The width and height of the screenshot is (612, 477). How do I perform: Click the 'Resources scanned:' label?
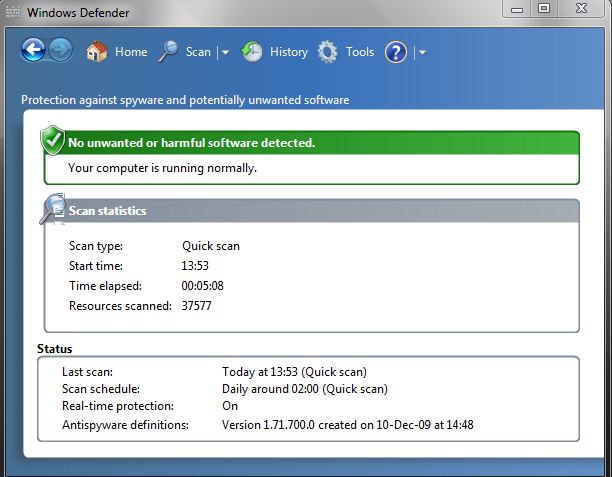[120, 306]
